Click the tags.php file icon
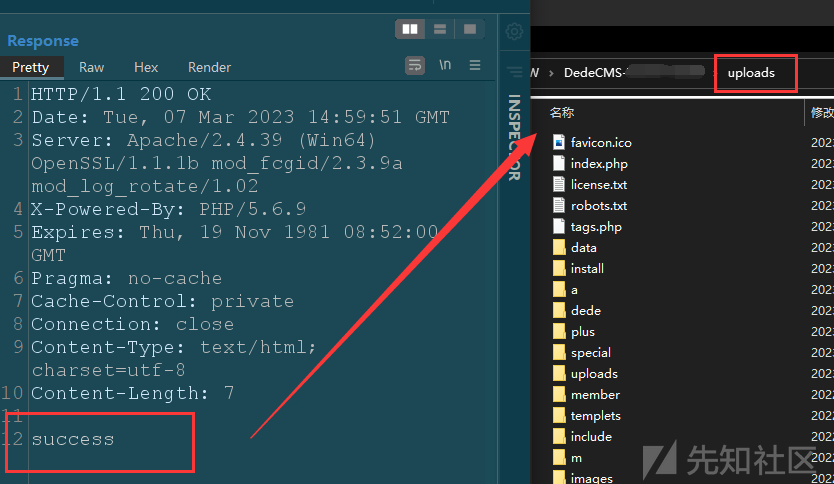Screen dimensions: 834x484 558,227
